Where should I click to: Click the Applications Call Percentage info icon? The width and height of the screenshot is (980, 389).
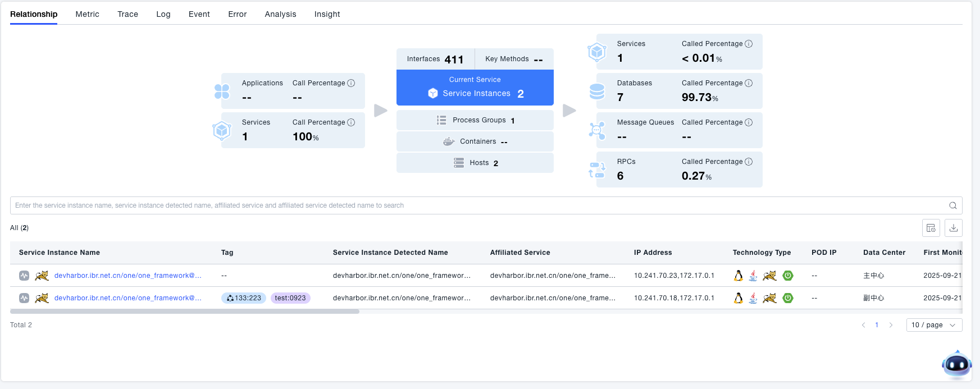[351, 83]
